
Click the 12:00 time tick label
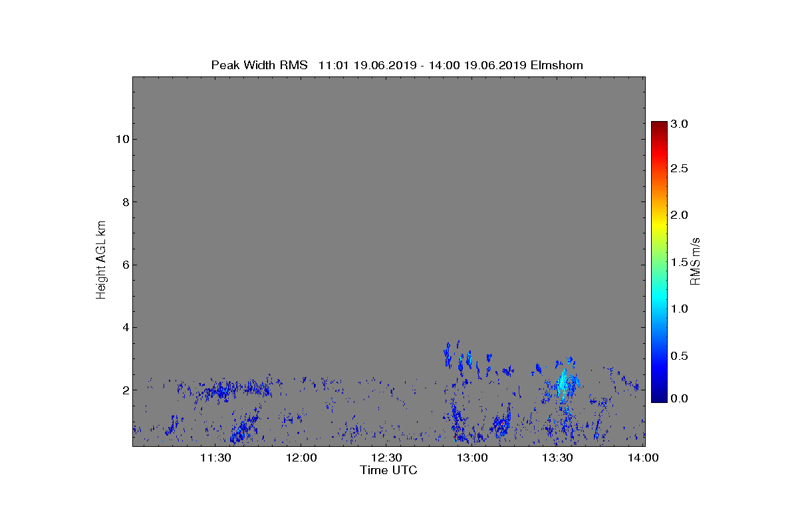coord(301,458)
